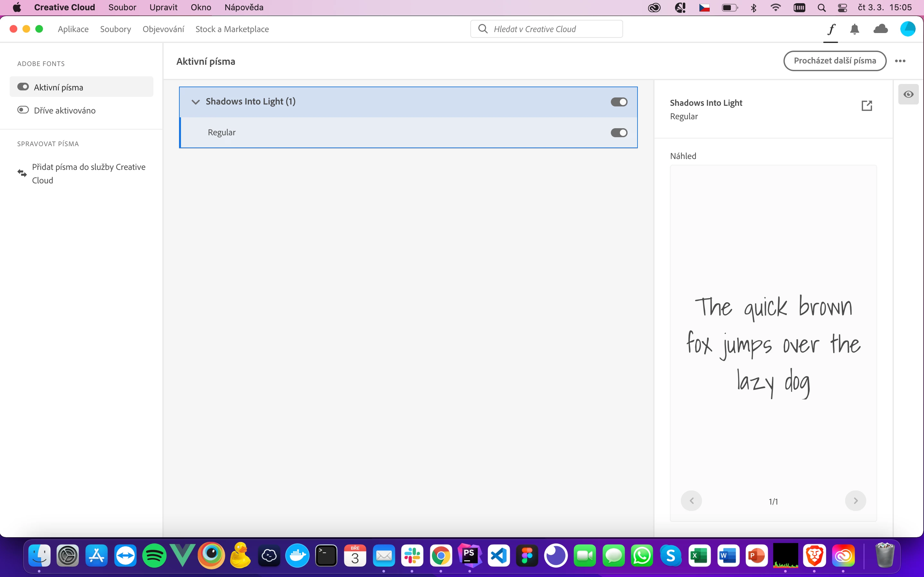Open the Creative Cloud menu bar icon
This screenshot has width=924, height=577.
654,8
